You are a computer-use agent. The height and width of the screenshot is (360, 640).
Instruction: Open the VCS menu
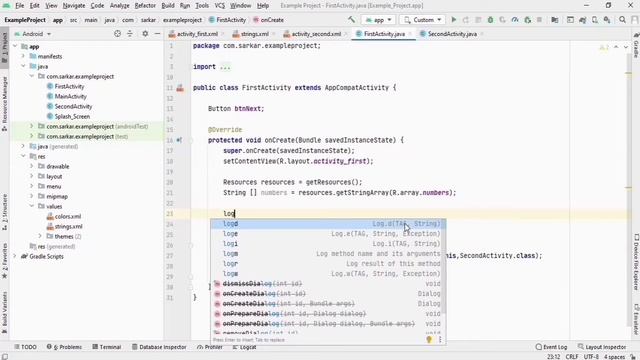pyautogui.click(x=220, y=6)
